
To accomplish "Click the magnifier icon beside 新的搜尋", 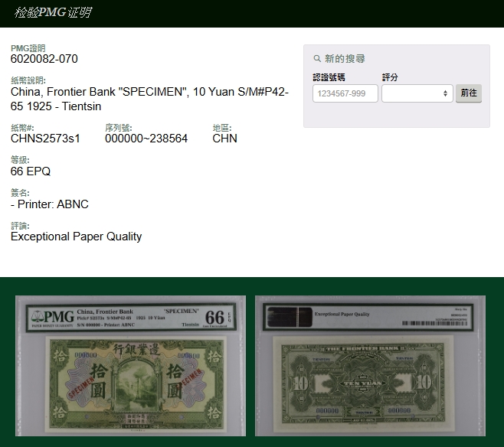I will [x=317, y=59].
